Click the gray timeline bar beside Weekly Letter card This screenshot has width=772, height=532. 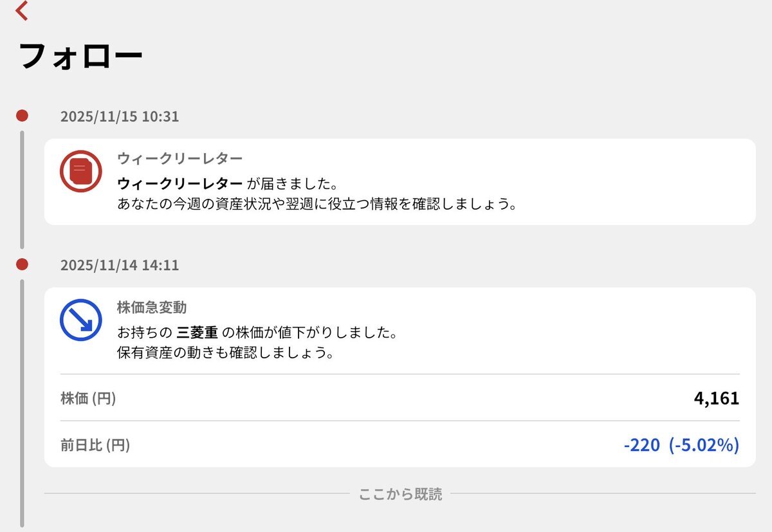[22, 190]
